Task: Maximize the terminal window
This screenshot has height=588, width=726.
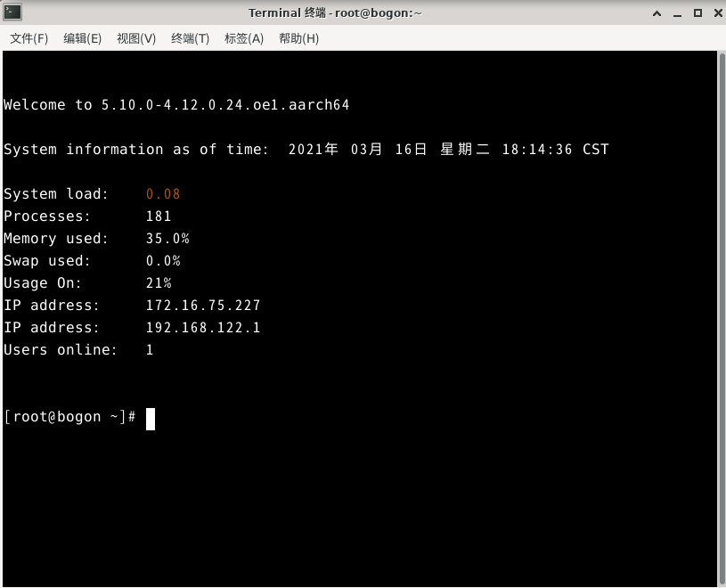Action: click(x=698, y=12)
